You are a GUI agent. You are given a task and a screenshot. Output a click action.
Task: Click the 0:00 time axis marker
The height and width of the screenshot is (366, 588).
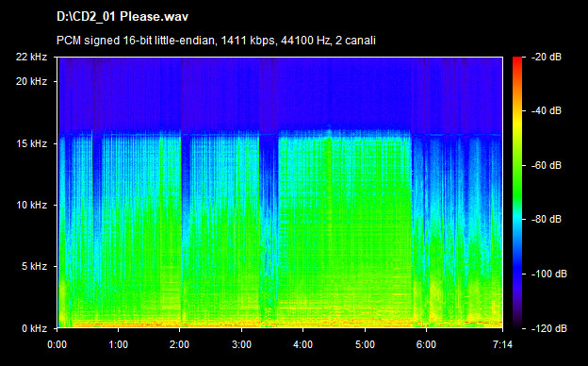tap(57, 344)
